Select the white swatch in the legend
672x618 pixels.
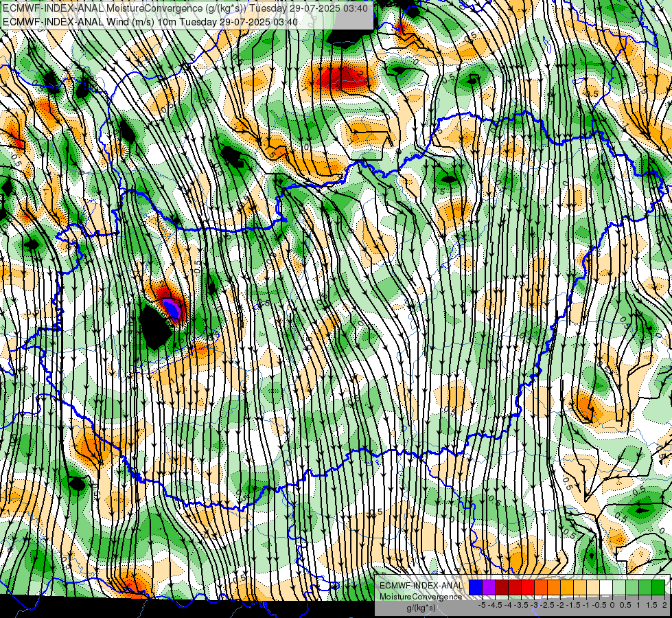point(606,587)
